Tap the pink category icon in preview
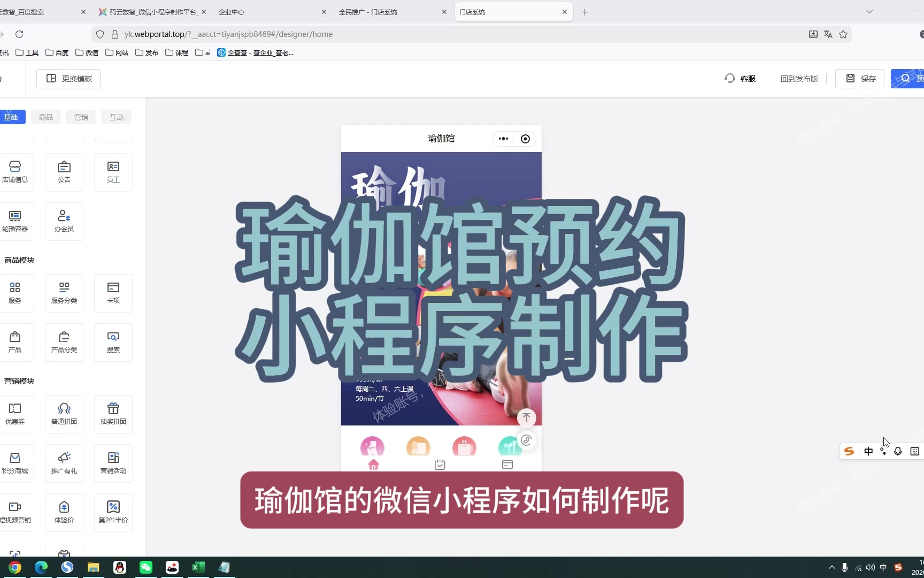The width and height of the screenshot is (924, 578). point(372,446)
